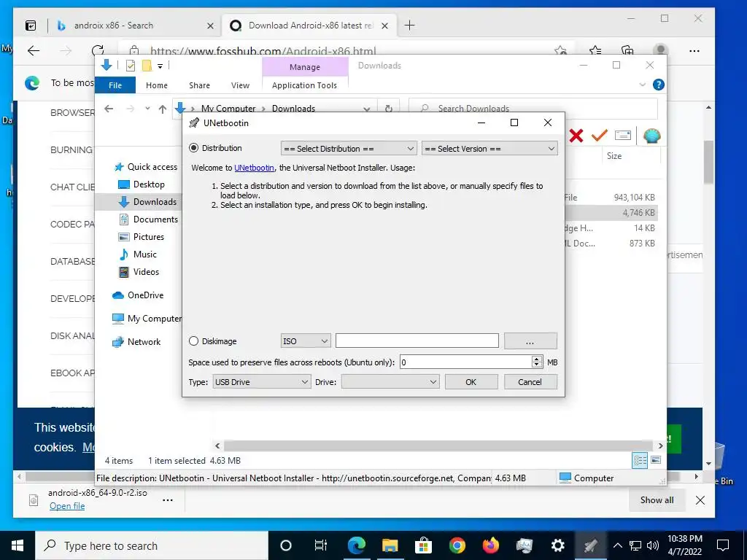Open the Windows Start menu
The image size is (747, 560).
pos(18,545)
